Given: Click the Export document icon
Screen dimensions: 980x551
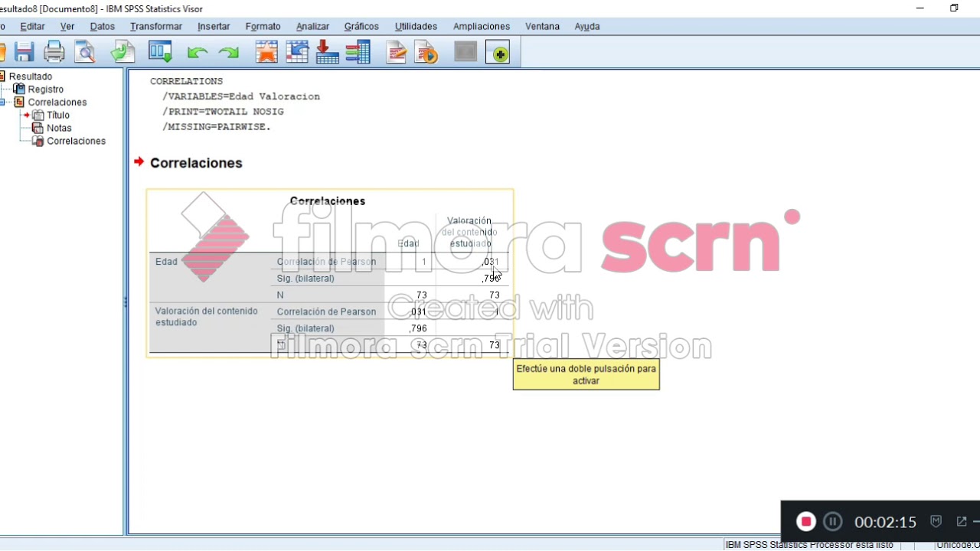Looking at the screenshot, I should (122, 52).
